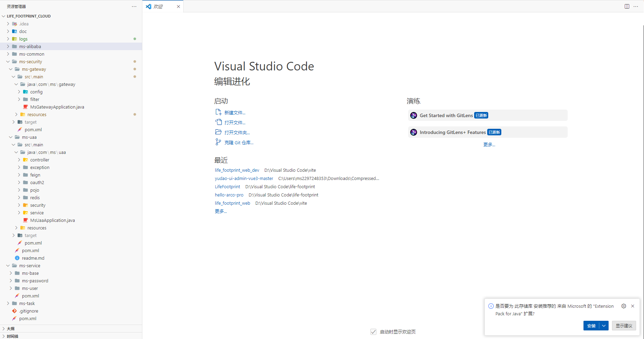Open the 打开文件夹... link
The width and height of the screenshot is (644, 339).
[237, 133]
